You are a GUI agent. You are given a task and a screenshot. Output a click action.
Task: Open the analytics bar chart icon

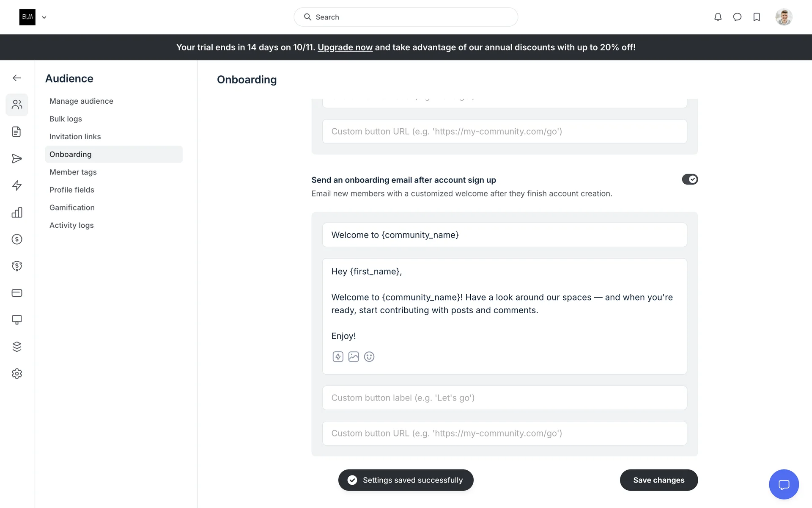coord(17,213)
